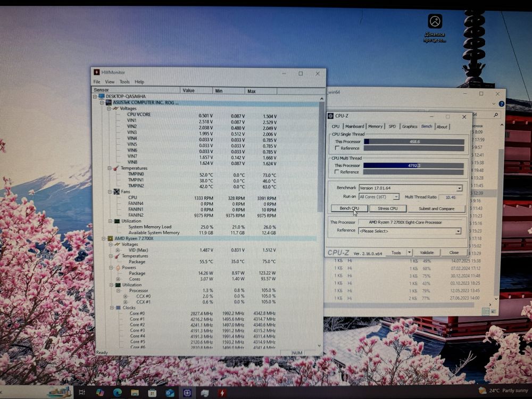Click the CPU-Z title bar icon
This screenshot has width=532, height=399.
(330, 116)
